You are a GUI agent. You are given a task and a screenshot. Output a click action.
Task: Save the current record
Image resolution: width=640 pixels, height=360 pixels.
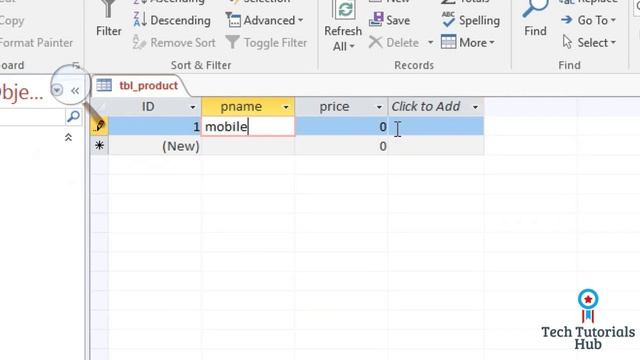(389, 20)
